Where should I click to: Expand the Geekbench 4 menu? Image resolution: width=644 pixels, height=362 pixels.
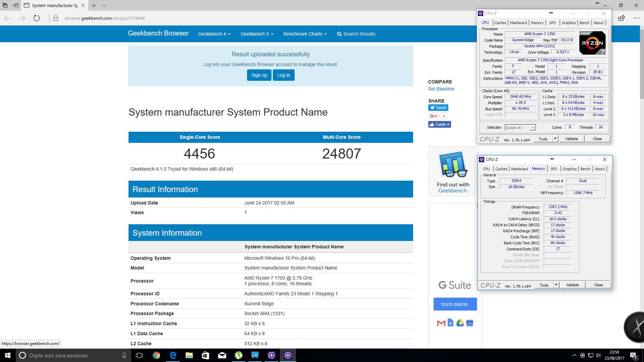click(214, 34)
